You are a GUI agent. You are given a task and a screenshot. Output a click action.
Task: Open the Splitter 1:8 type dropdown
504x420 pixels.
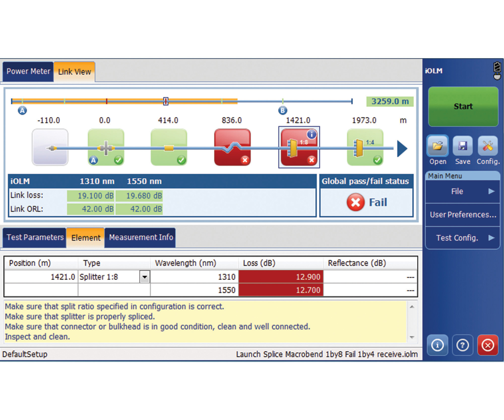click(145, 277)
